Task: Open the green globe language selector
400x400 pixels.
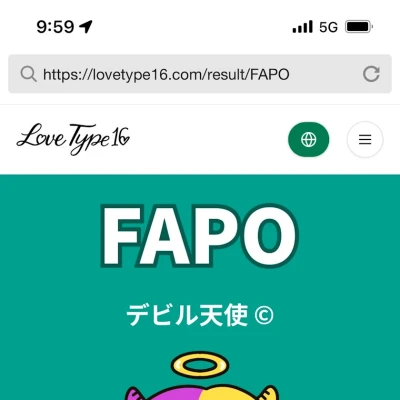Action: 308,139
